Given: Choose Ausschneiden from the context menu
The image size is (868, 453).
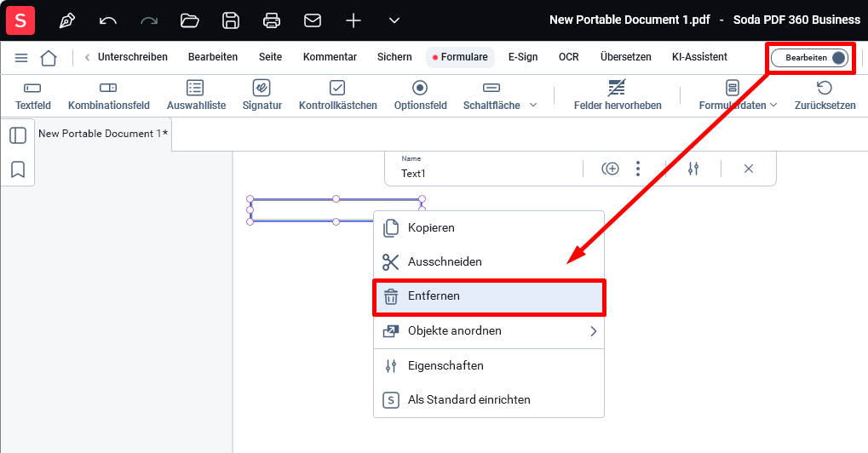Looking at the screenshot, I should tap(489, 261).
